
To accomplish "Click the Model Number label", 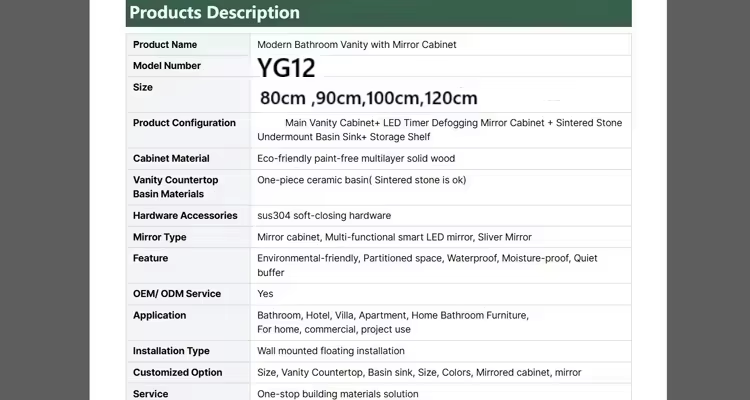I will point(167,66).
